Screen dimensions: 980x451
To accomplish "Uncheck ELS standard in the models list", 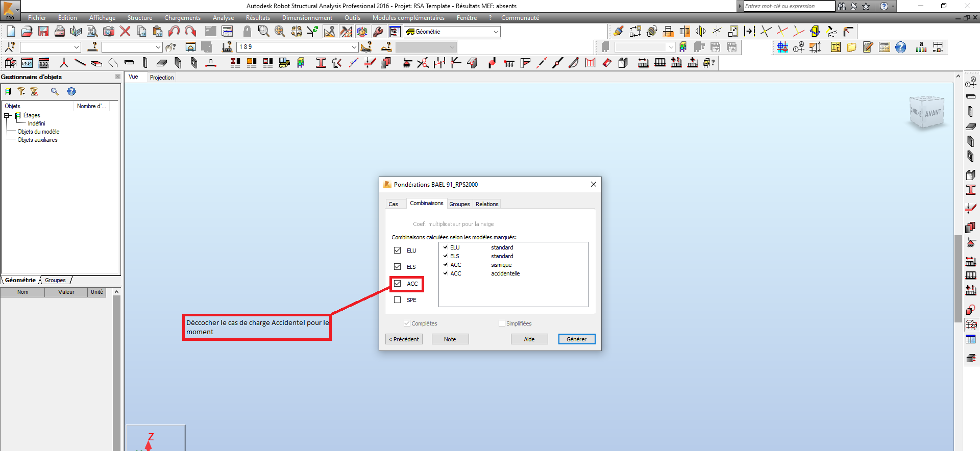I will click(446, 256).
